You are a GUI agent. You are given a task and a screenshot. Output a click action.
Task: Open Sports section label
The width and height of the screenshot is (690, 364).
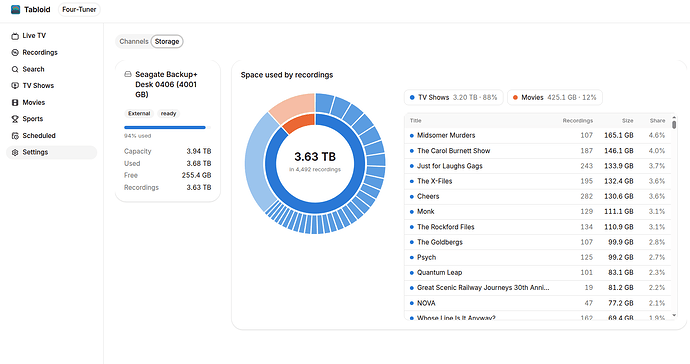click(x=33, y=119)
